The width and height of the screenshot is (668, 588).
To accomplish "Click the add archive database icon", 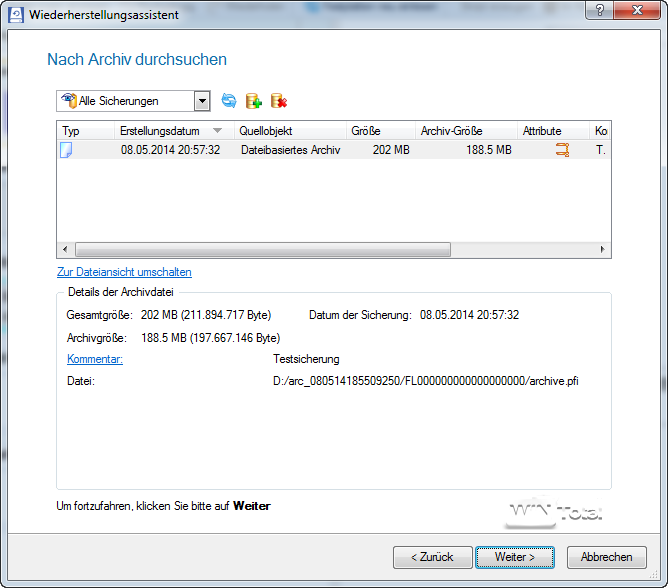I will (254, 101).
